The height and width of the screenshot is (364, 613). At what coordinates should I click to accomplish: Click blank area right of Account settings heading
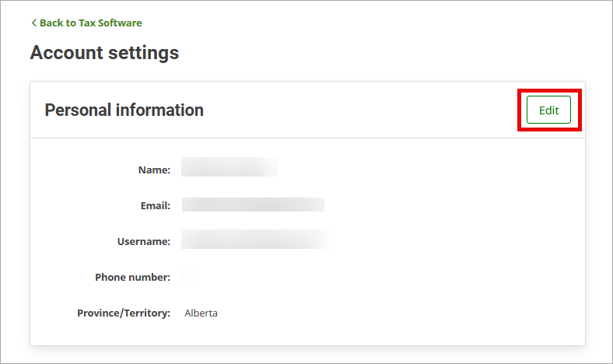click(389, 53)
